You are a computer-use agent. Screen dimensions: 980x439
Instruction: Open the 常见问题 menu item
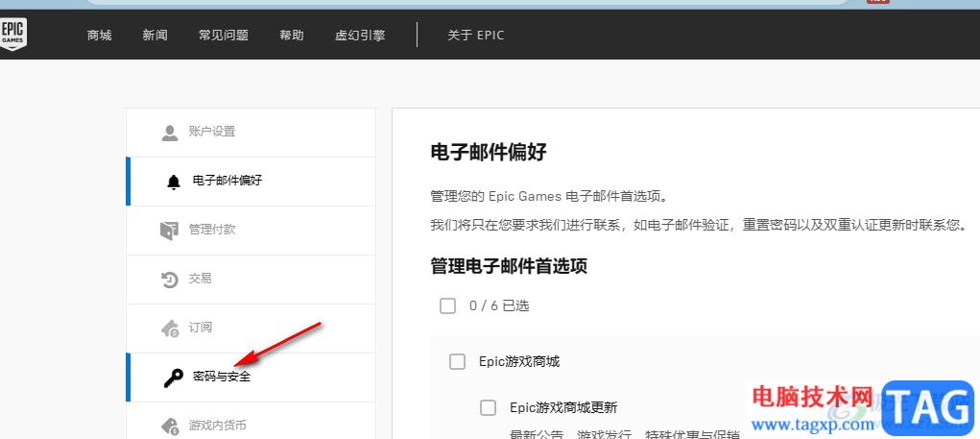(224, 35)
